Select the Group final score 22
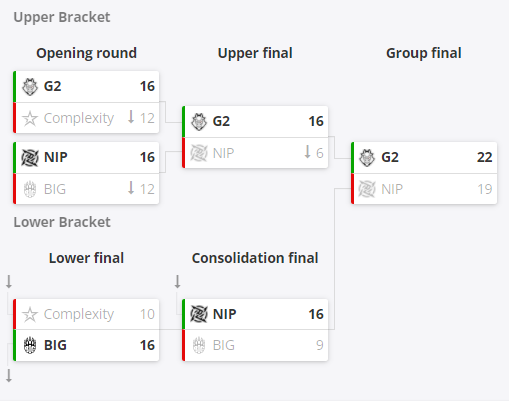The width and height of the screenshot is (509, 402). [484, 157]
